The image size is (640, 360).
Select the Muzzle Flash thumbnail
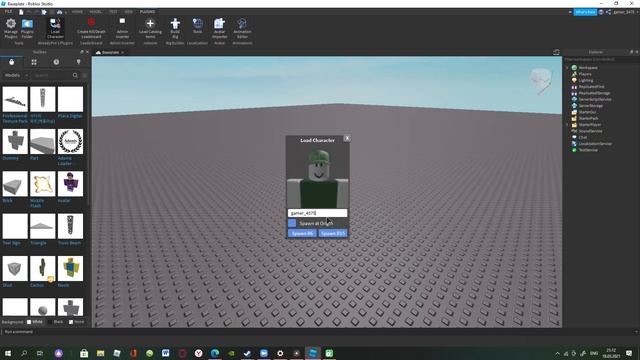tap(42, 184)
